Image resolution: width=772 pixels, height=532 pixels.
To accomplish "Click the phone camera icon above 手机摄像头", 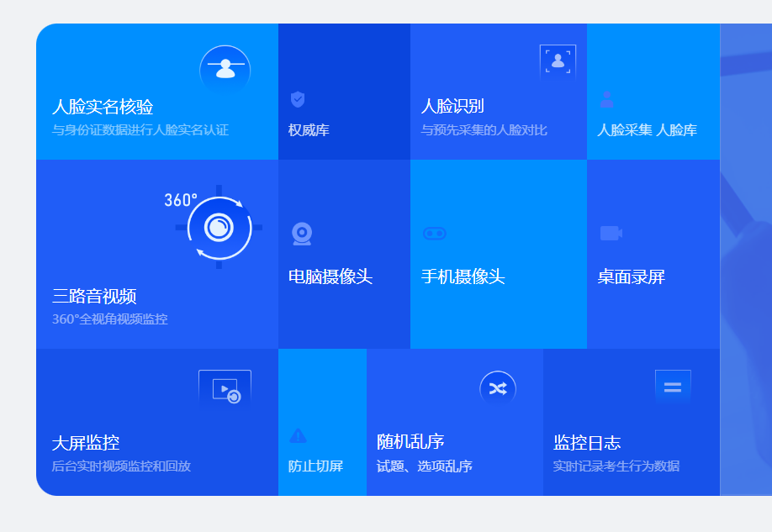I will [x=434, y=234].
